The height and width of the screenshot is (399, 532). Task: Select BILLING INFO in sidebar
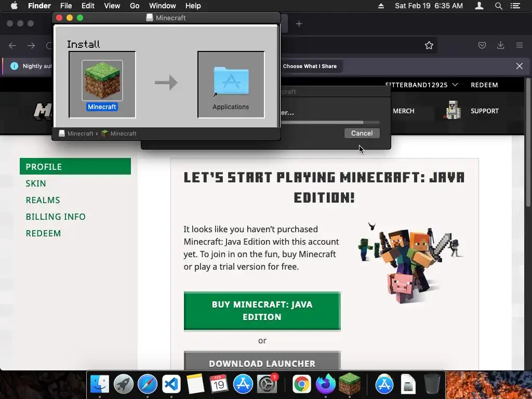pos(56,217)
